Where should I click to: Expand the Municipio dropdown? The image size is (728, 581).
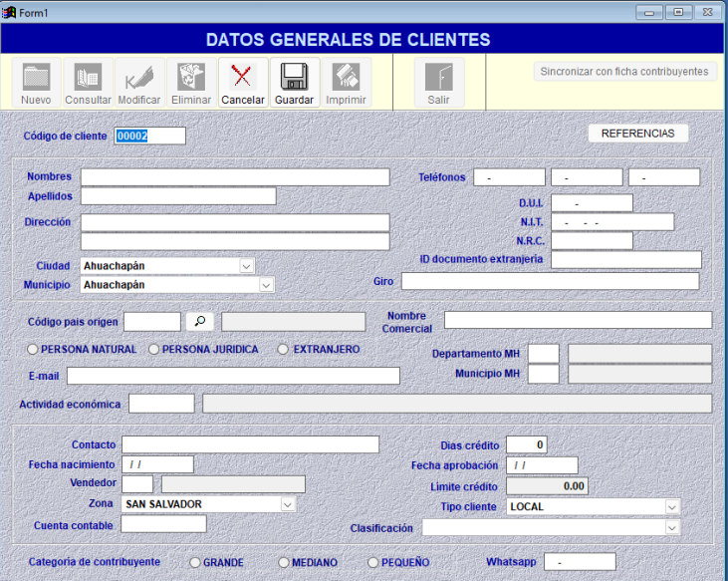[266, 285]
